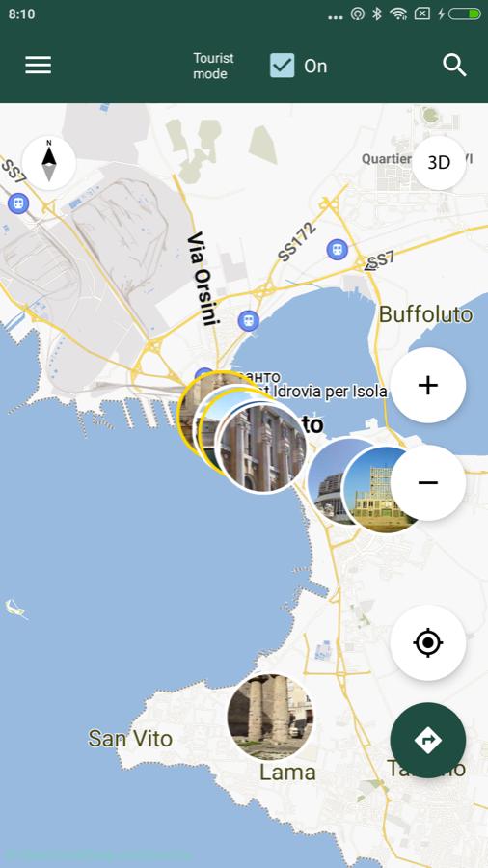Image resolution: width=488 pixels, height=868 pixels.
Task: Start directions with green route button
Action: [427, 740]
